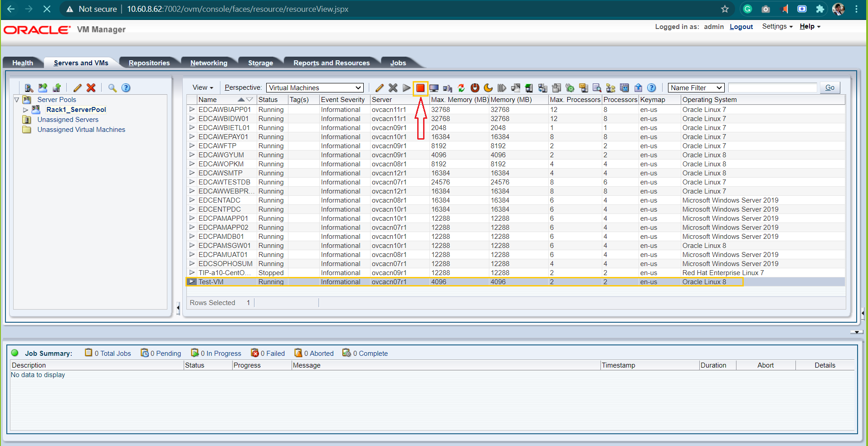Open the browser Extensions puzzle icon

pos(820,9)
